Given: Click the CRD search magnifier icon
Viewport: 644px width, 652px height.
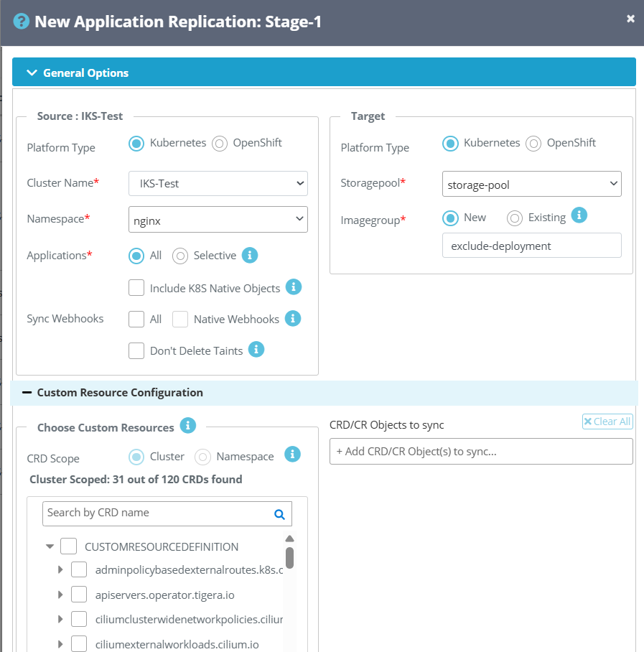Looking at the screenshot, I should pyautogui.click(x=279, y=514).
